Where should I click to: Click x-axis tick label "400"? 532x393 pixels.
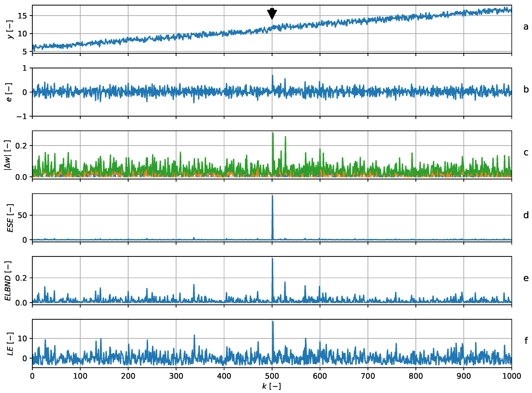(224, 376)
